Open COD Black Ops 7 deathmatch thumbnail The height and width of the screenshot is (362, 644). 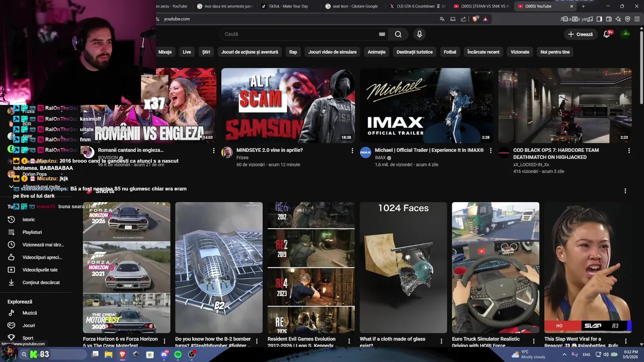[x=565, y=106]
